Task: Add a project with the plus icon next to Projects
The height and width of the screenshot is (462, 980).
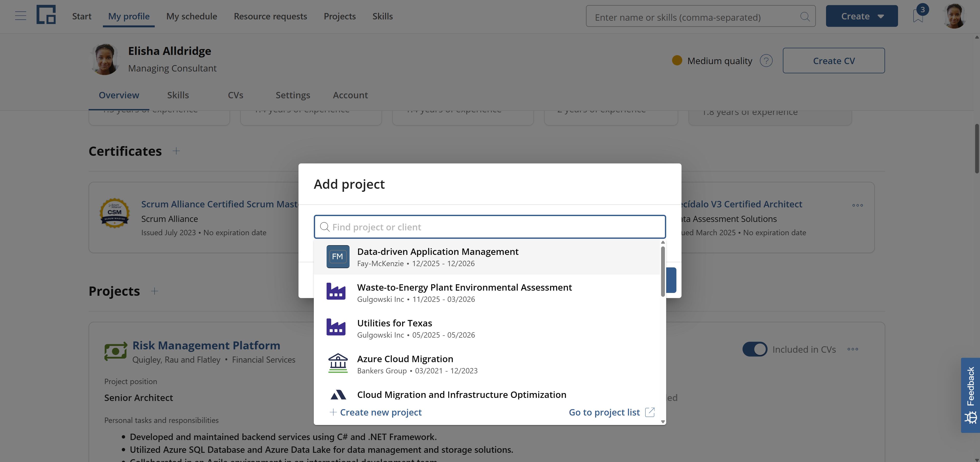Action: point(154,291)
